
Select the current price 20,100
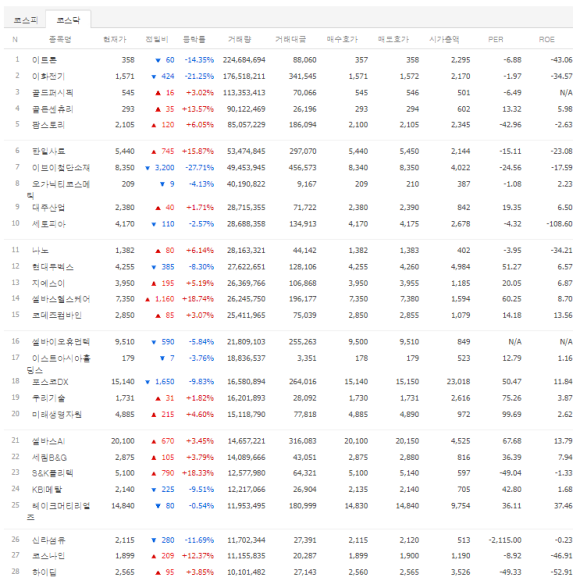point(123,441)
